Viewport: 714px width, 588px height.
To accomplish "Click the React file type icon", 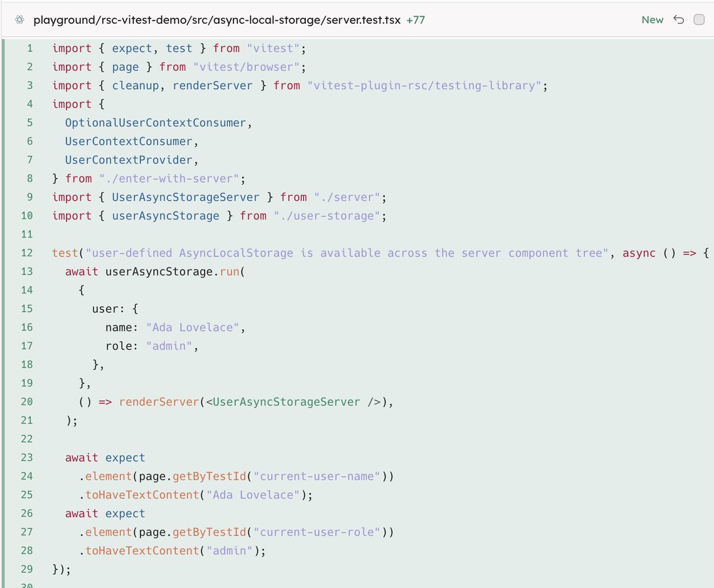I will click(x=20, y=20).
